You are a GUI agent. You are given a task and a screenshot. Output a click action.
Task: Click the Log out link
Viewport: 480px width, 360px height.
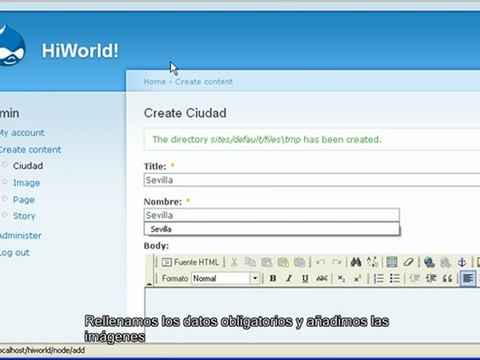pyautogui.click(x=15, y=252)
